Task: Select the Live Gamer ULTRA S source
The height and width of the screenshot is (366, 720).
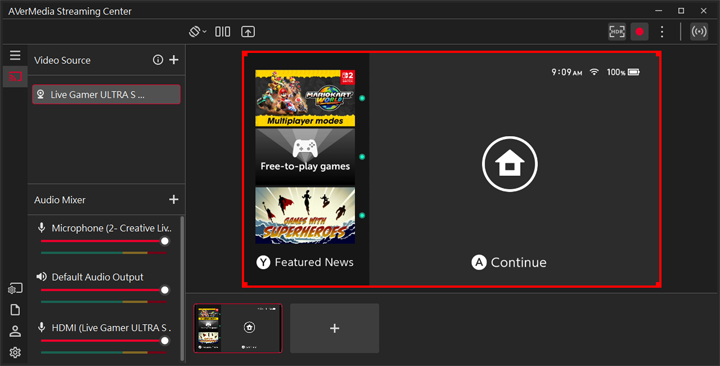Action: click(x=106, y=94)
